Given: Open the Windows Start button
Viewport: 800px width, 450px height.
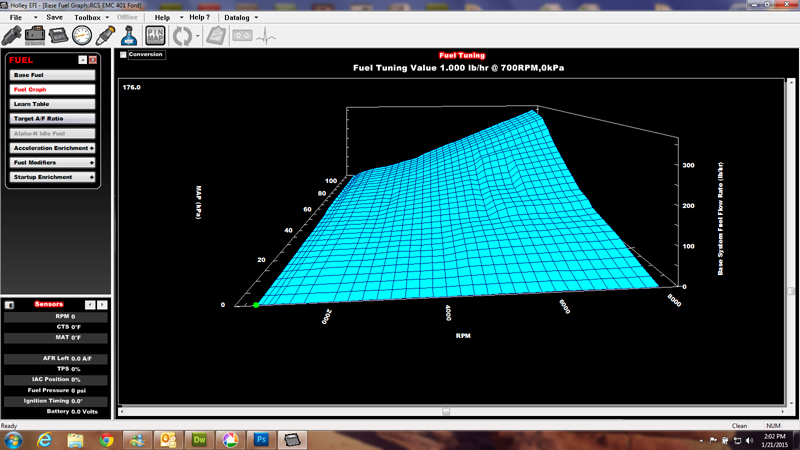Looking at the screenshot, I should (x=13, y=440).
